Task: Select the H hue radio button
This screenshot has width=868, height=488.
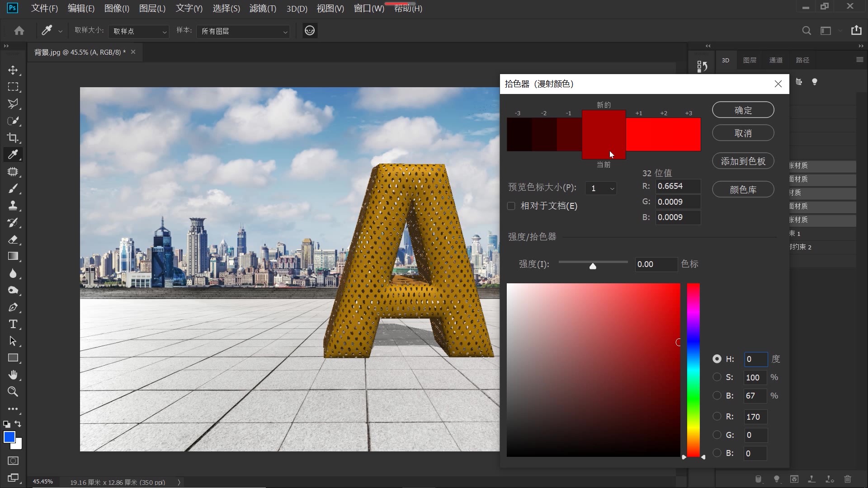Action: [x=717, y=359]
